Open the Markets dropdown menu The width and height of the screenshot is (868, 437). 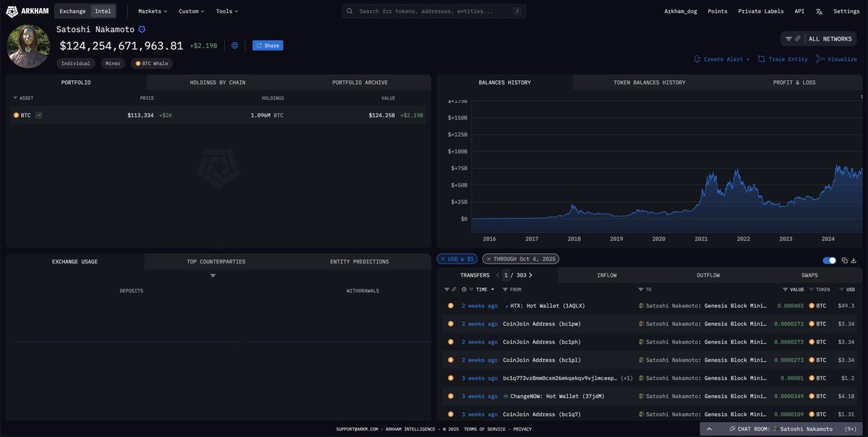[153, 12]
